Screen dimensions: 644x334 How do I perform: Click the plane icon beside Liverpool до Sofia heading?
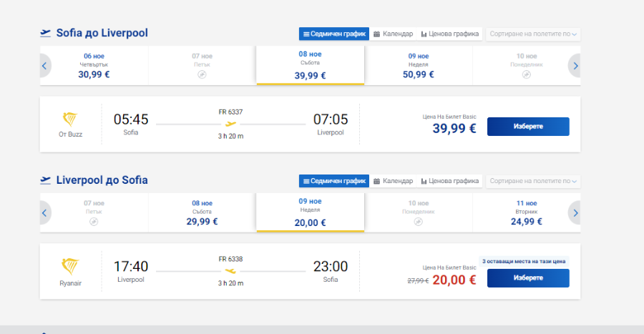tap(45, 180)
